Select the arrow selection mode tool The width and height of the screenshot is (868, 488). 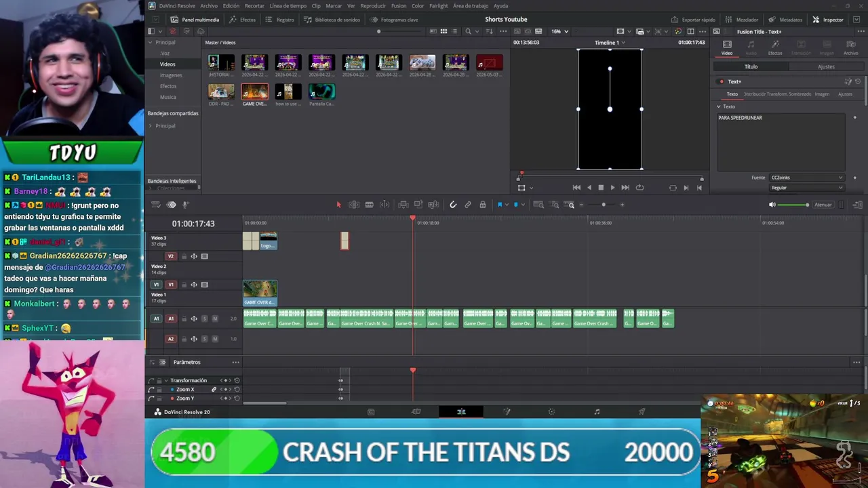click(x=339, y=205)
